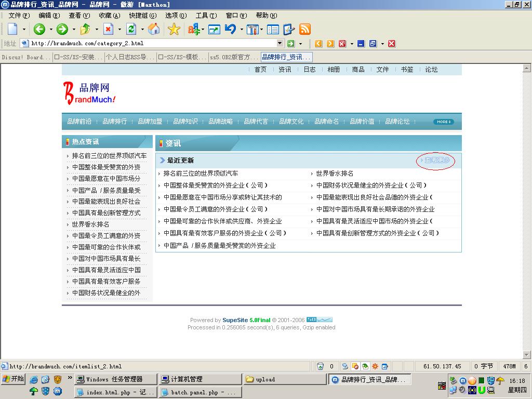Open the 帮助(H) menu
The image size is (532, 399).
pyautogui.click(x=267, y=16)
